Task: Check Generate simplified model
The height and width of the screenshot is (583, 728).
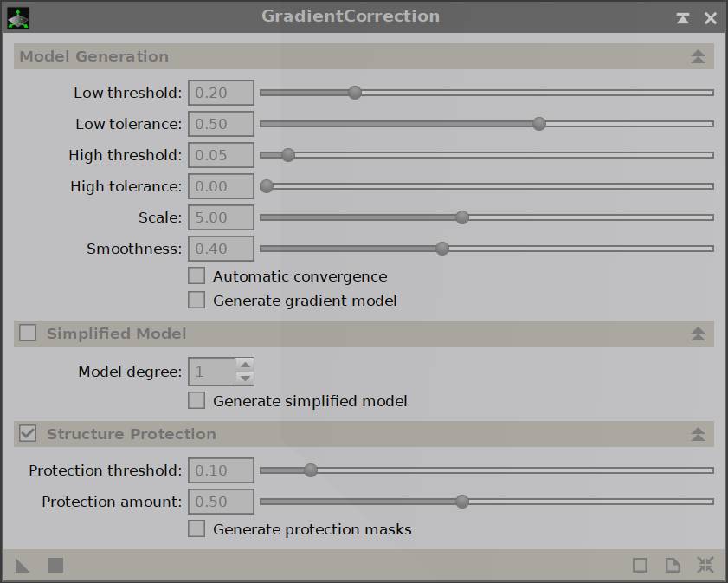Action: (x=196, y=400)
